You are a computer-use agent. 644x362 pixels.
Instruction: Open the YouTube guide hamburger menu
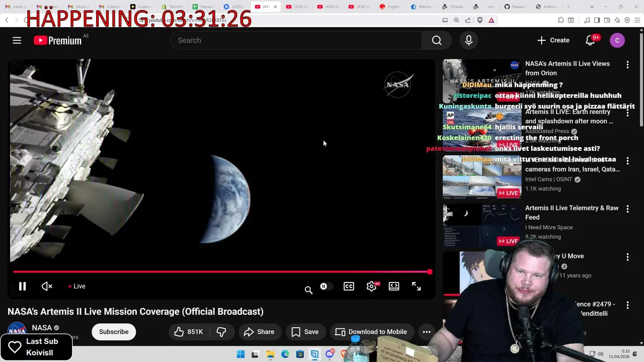click(17, 40)
